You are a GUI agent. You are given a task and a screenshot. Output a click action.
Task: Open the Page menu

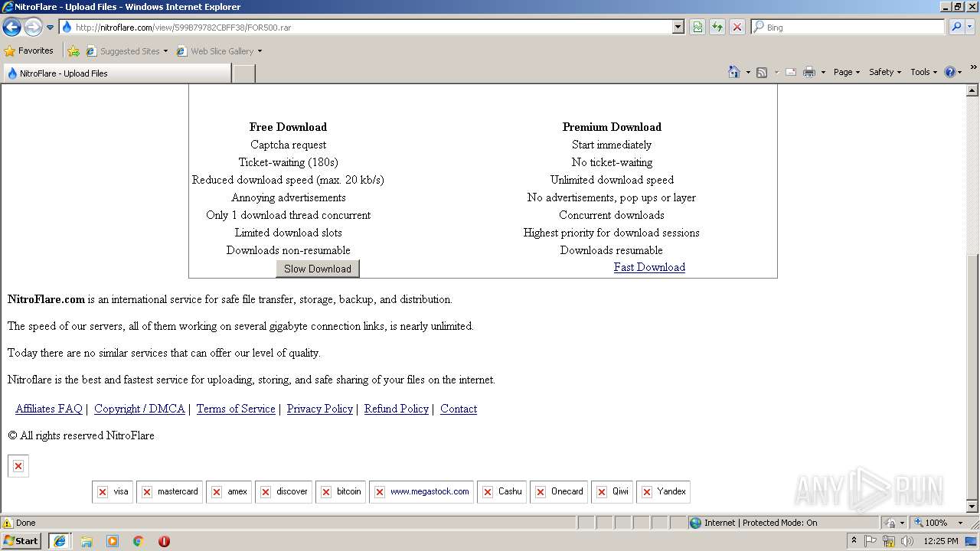pyautogui.click(x=846, y=72)
